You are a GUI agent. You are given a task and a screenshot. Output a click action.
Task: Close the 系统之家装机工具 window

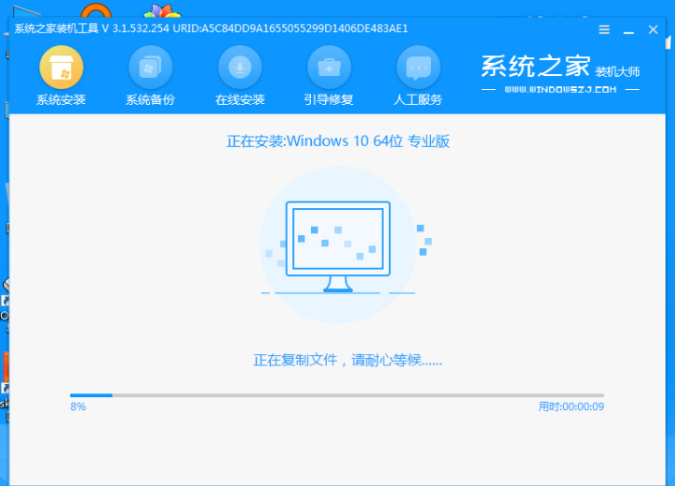click(653, 29)
